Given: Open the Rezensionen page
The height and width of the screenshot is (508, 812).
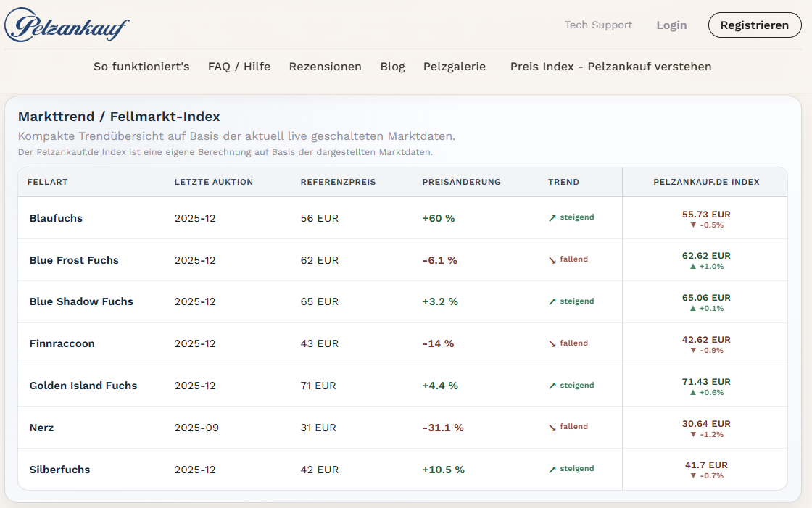Looking at the screenshot, I should pos(325,66).
